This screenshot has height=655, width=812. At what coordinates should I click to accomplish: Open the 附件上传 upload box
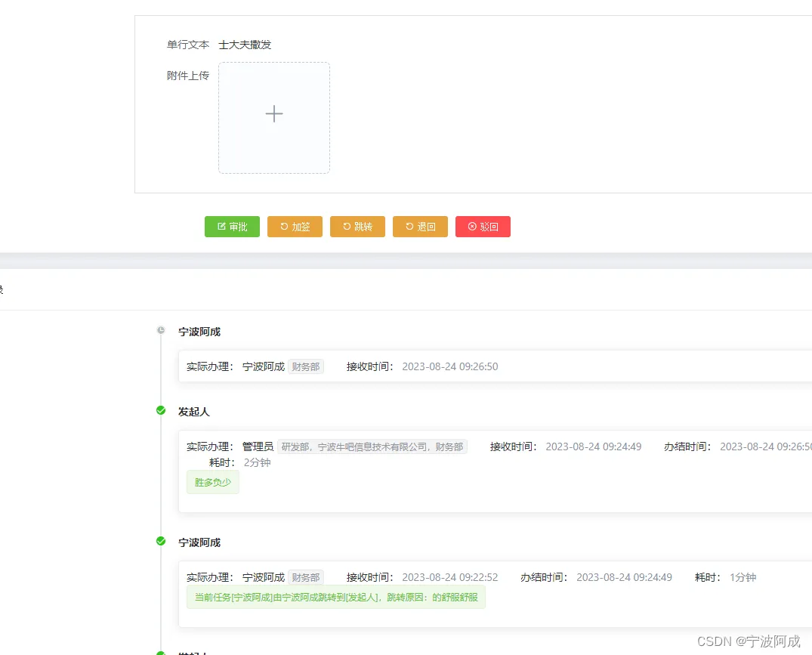click(274, 118)
